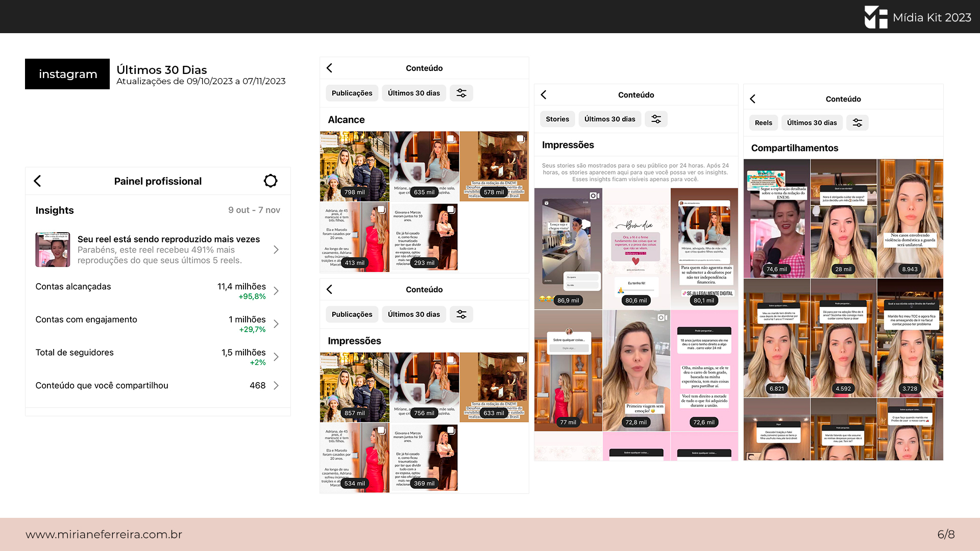Expand Contas com engajamento chevron

[x=276, y=324]
